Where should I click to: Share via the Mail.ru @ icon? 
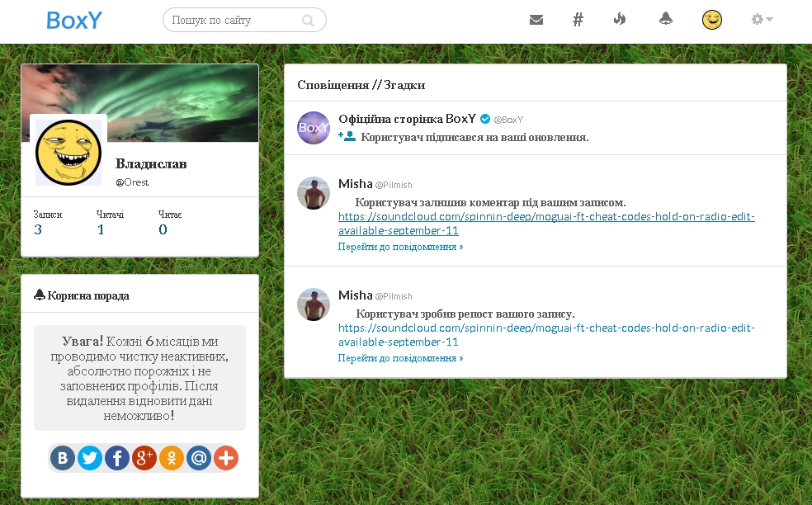pos(199,458)
